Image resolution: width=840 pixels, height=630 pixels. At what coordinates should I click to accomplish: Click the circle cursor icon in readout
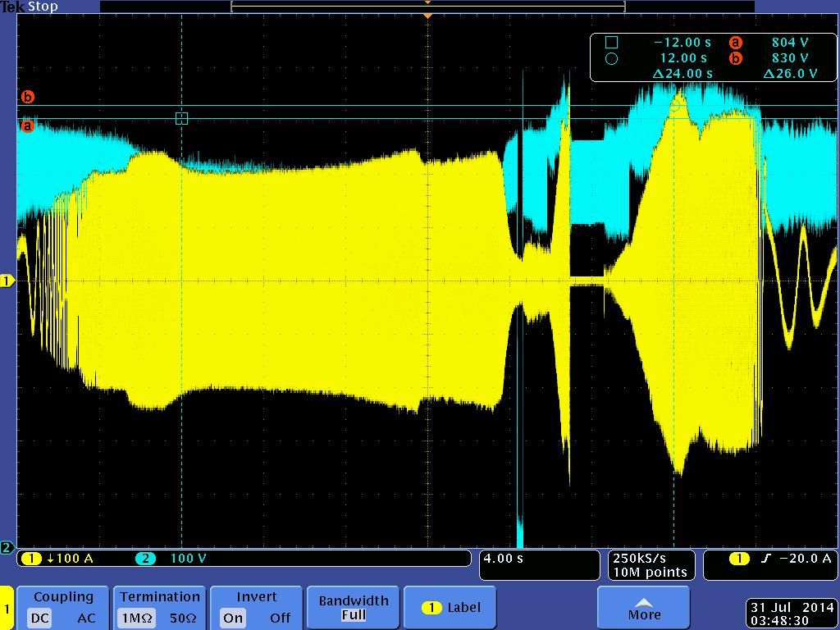[x=611, y=58]
